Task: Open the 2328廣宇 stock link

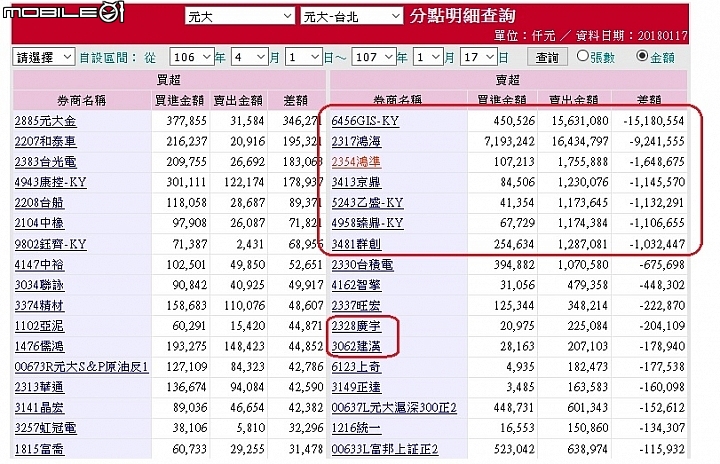Action: pos(356,326)
